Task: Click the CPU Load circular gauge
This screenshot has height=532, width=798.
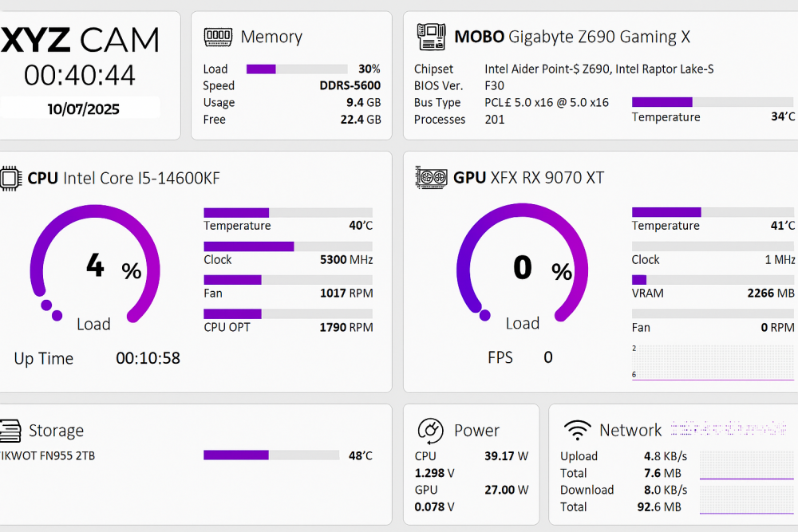Action: pos(95,264)
